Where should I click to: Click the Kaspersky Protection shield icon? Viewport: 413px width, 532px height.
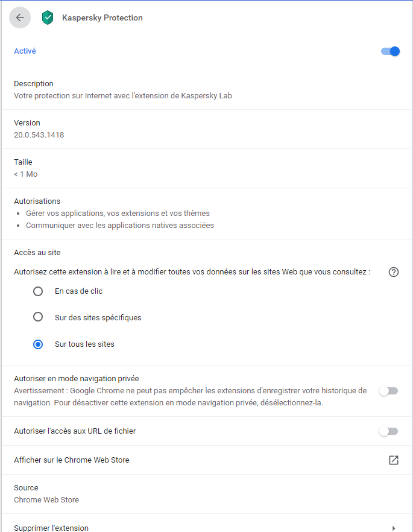[48, 18]
